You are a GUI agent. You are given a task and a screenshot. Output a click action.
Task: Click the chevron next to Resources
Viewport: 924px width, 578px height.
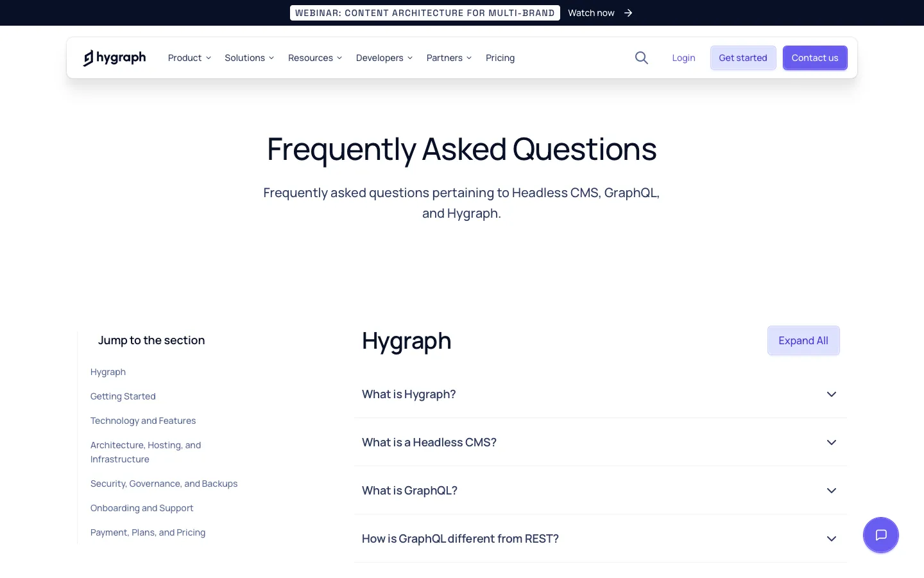(x=339, y=58)
